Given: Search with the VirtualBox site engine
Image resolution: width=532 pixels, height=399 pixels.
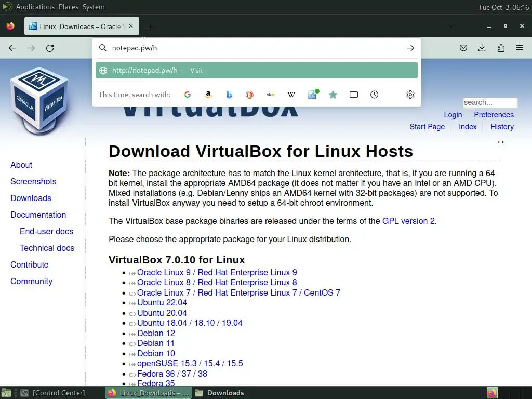Looking at the screenshot, I should pyautogui.click(x=313, y=94).
